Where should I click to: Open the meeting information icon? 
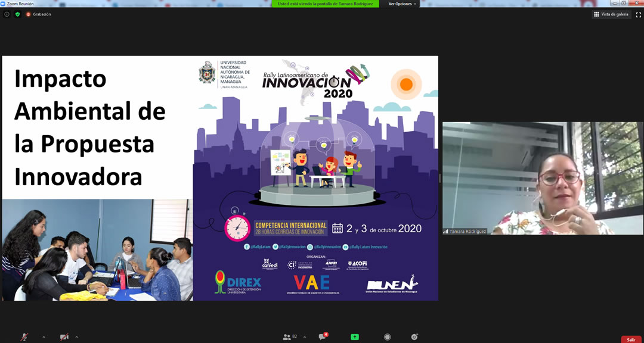7,14
